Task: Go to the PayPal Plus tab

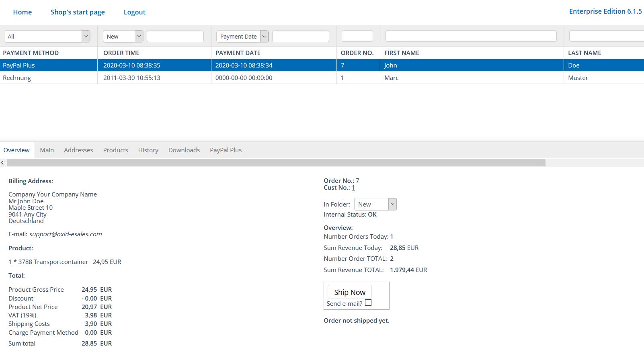Action: pos(226,150)
